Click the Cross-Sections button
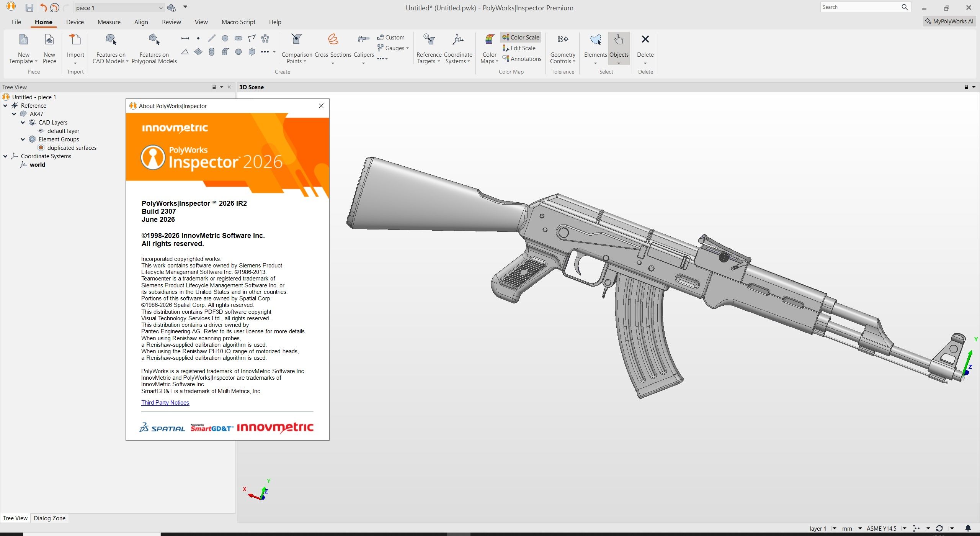The image size is (980, 536). (333, 49)
